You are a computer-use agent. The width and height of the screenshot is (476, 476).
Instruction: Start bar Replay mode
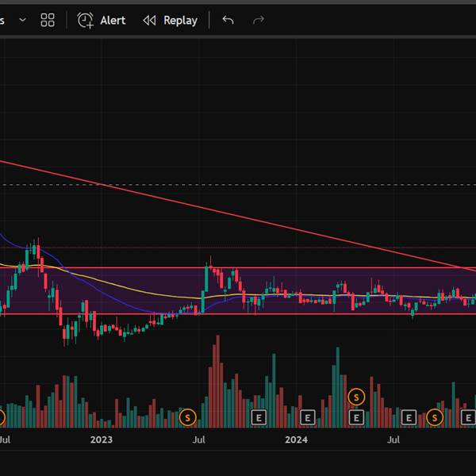(170, 21)
